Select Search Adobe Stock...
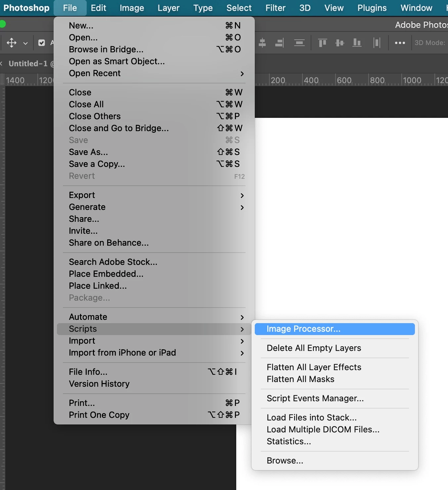The height and width of the screenshot is (490, 448). (x=154, y=262)
